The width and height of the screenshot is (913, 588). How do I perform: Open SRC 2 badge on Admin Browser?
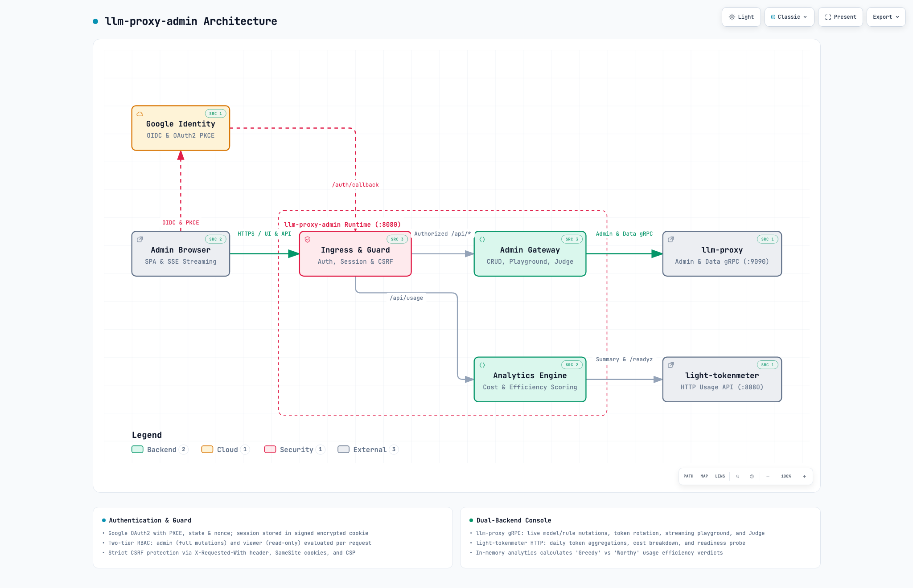click(215, 239)
